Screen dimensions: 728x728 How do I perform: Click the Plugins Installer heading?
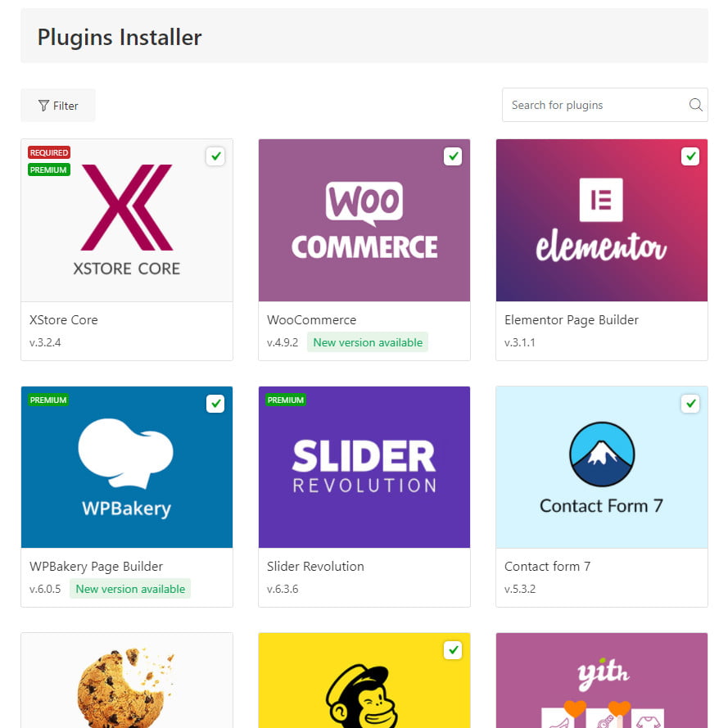120,38
